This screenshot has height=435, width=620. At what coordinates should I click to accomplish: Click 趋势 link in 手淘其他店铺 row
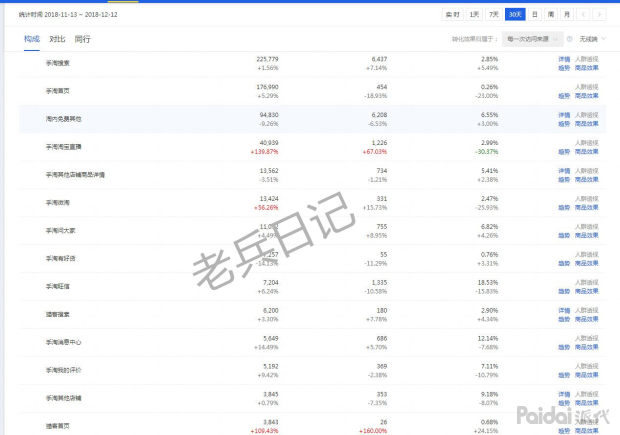564,403
